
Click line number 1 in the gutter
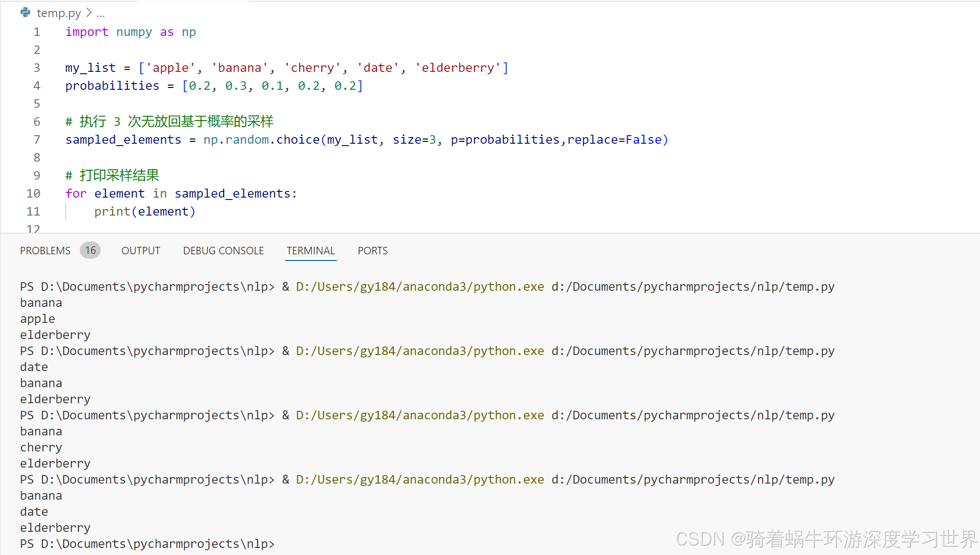click(37, 32)
